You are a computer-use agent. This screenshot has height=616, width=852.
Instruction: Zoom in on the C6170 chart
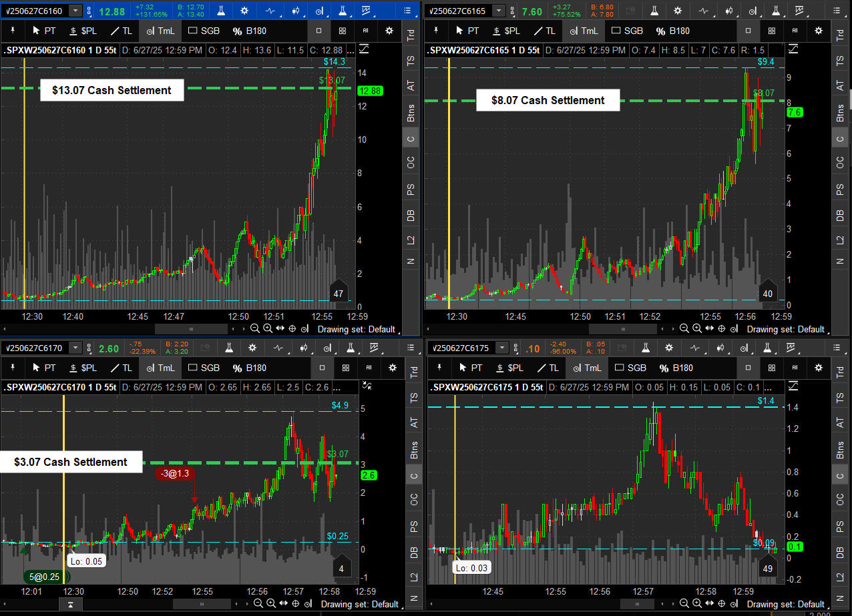click(x=271, y=603)
